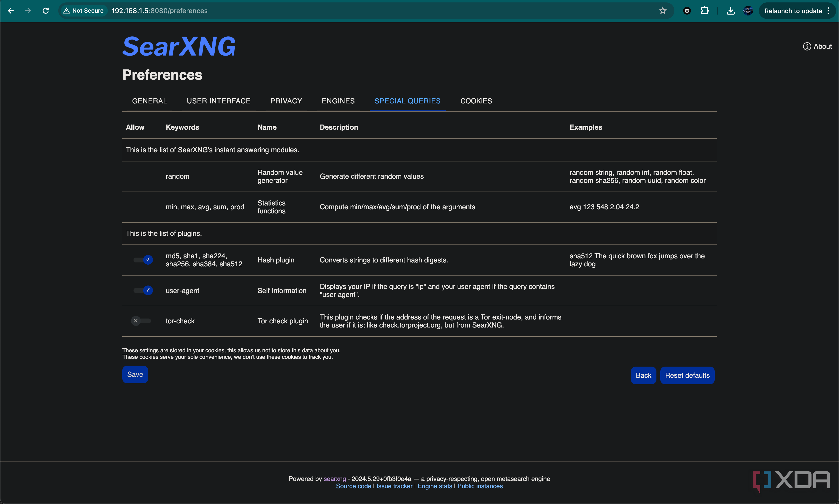
Task: Click the SearXNG logo
Action: pyautogui.click(x=179, y=46)
